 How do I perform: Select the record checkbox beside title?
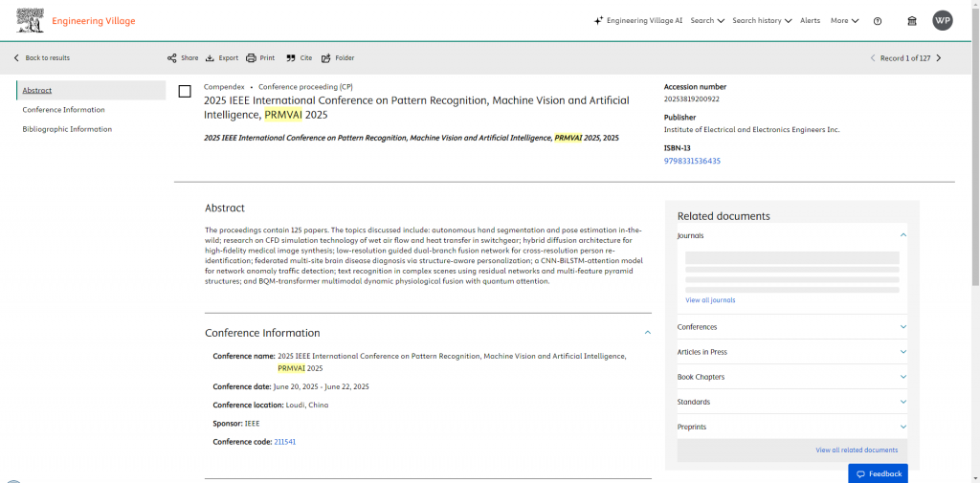(185, 92)
